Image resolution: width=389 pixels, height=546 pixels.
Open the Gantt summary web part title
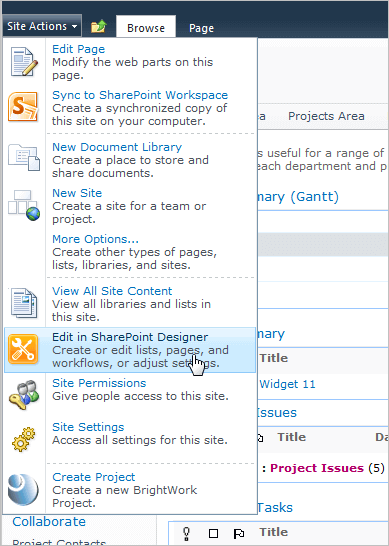click(x=298, y=197)
